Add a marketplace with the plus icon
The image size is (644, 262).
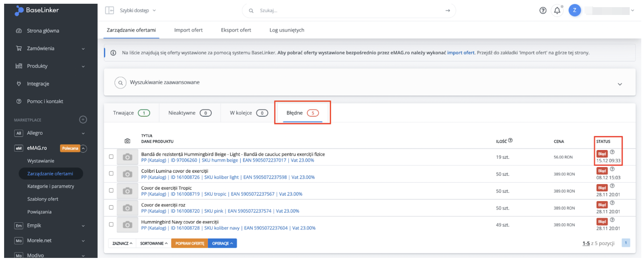[x=83, y=119]
